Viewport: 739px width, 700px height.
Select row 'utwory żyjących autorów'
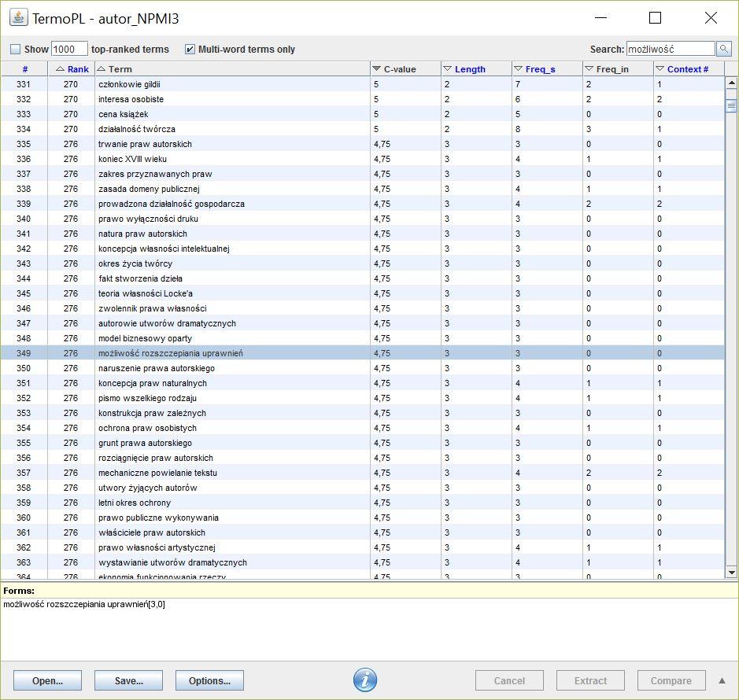click(363, 488)
